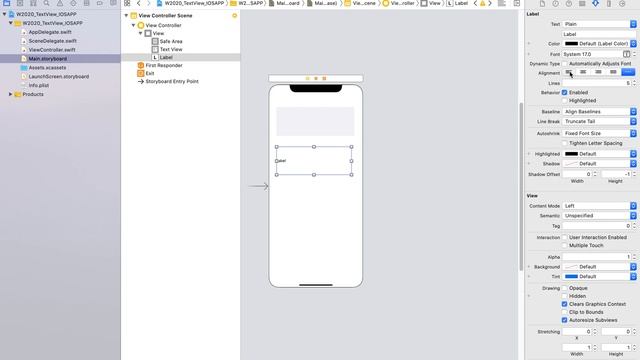Open the editor options lines icon
640x360 pixels.
point(502,3)
